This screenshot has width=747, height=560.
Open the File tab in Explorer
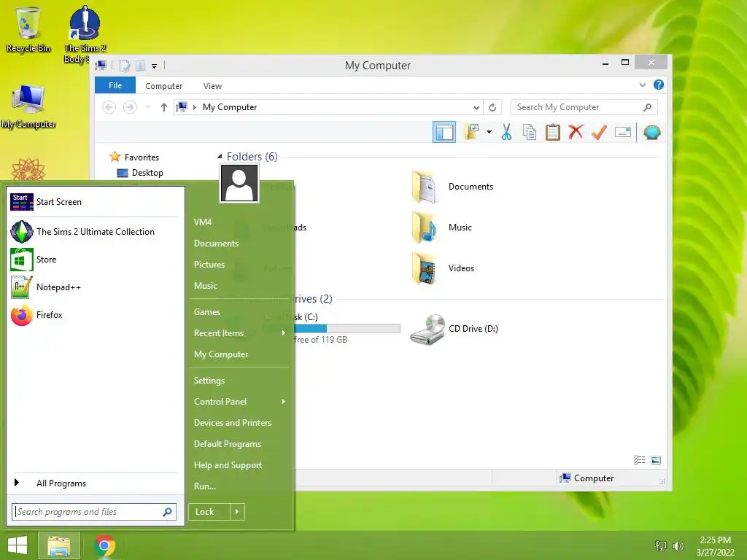(x=115, y=85)
